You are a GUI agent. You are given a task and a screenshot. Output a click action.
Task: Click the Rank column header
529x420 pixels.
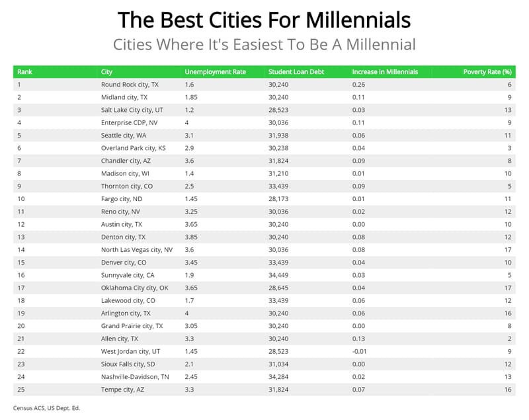coord(24,71)
